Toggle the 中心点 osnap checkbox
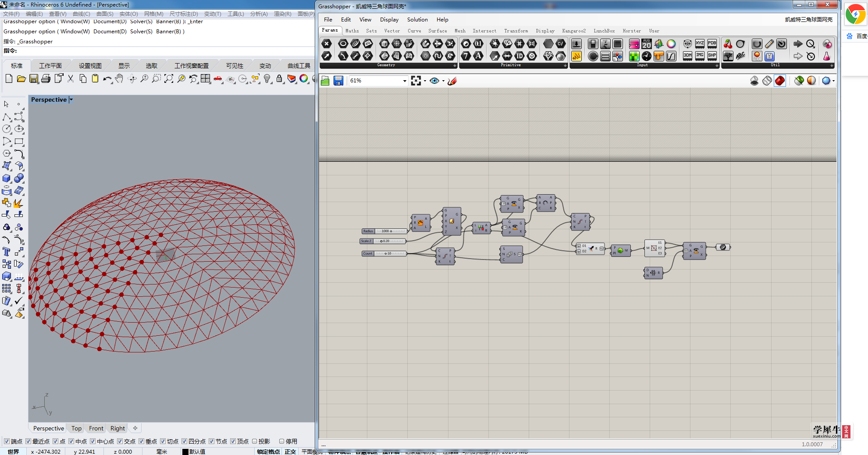Image resolution: width=868 pixels, height=455 pixels. [x=92, y=441]
